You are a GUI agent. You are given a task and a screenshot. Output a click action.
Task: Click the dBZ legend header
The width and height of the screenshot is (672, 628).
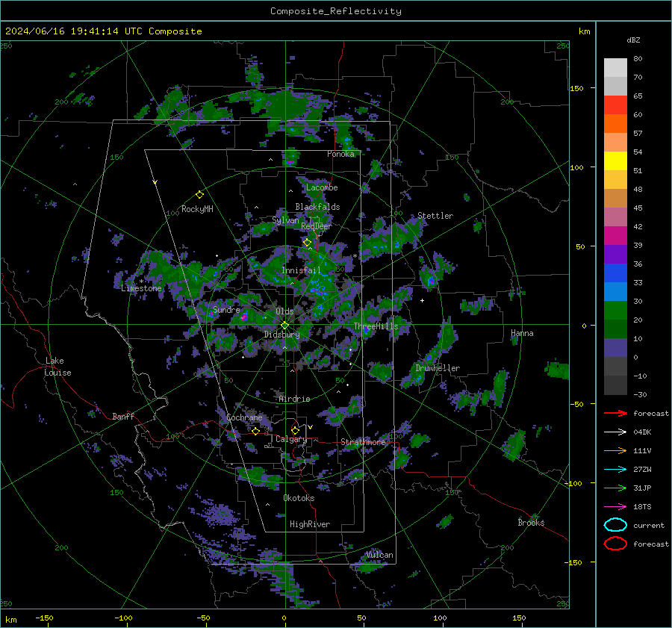point(633,40)
